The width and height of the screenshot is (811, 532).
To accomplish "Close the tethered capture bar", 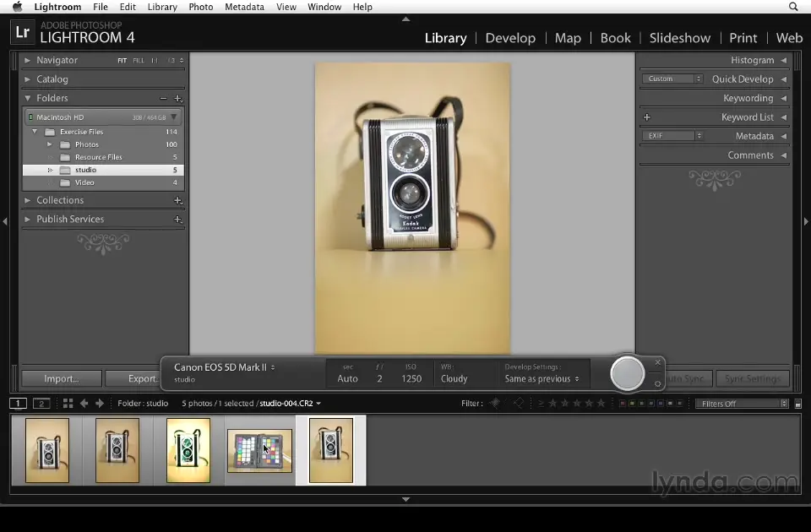I will coord(658,362).
